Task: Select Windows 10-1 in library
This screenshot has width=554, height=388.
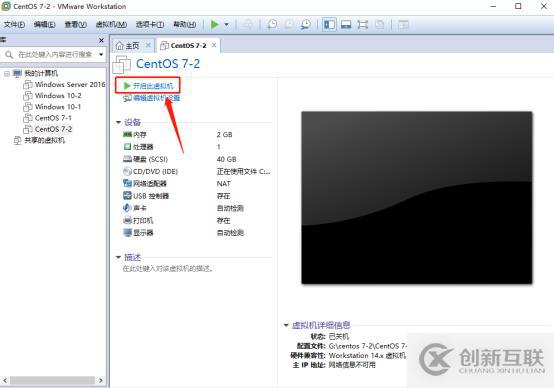Action: click(58, 107)
